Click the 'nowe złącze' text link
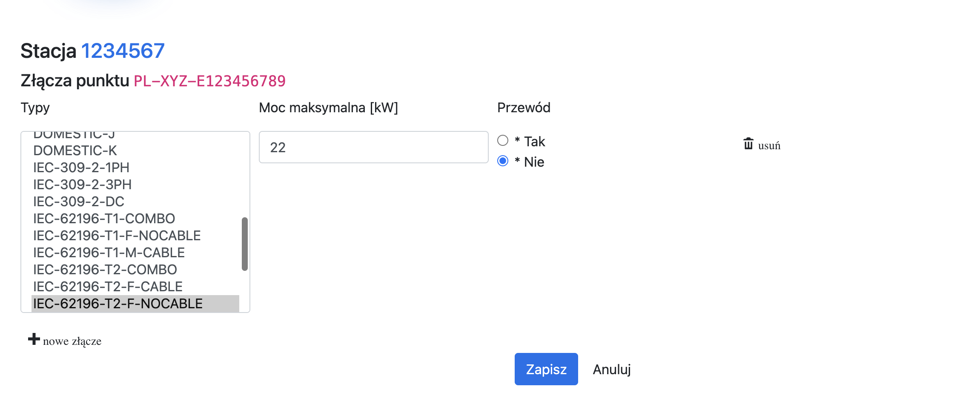 pyautogui.click(x=72, y=341)
